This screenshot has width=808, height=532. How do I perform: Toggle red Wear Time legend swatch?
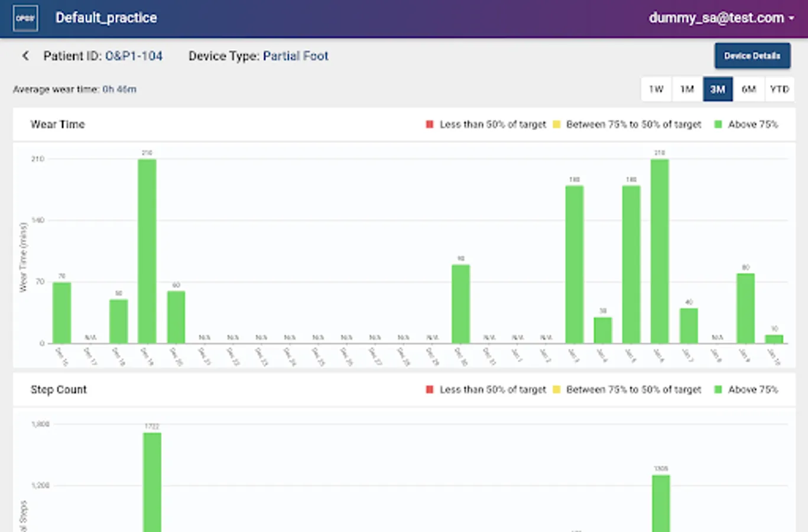[430, 124]
